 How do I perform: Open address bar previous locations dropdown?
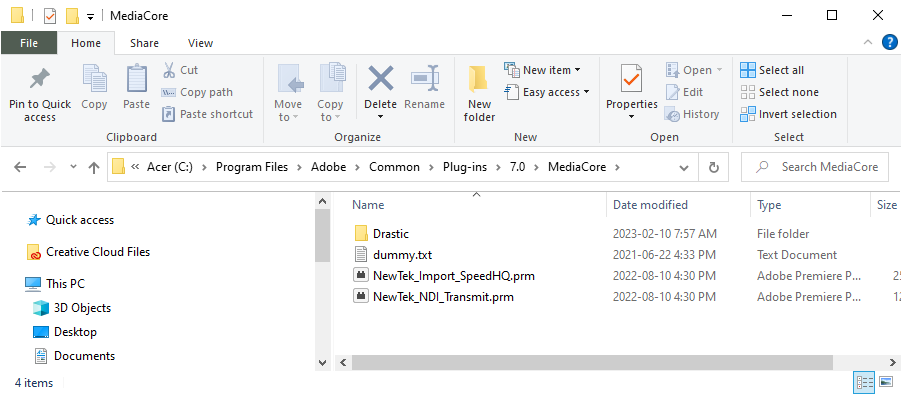(684, 167)
